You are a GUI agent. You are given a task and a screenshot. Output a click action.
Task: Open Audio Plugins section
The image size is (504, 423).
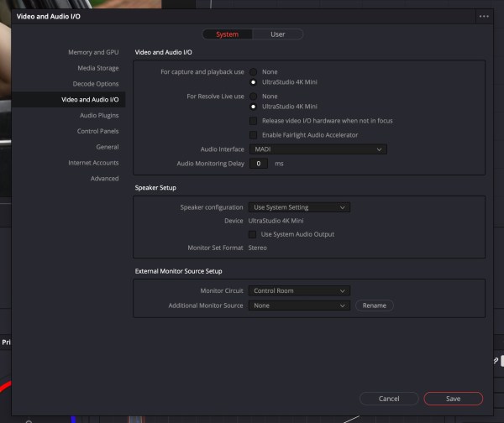(x=99, y=115)
